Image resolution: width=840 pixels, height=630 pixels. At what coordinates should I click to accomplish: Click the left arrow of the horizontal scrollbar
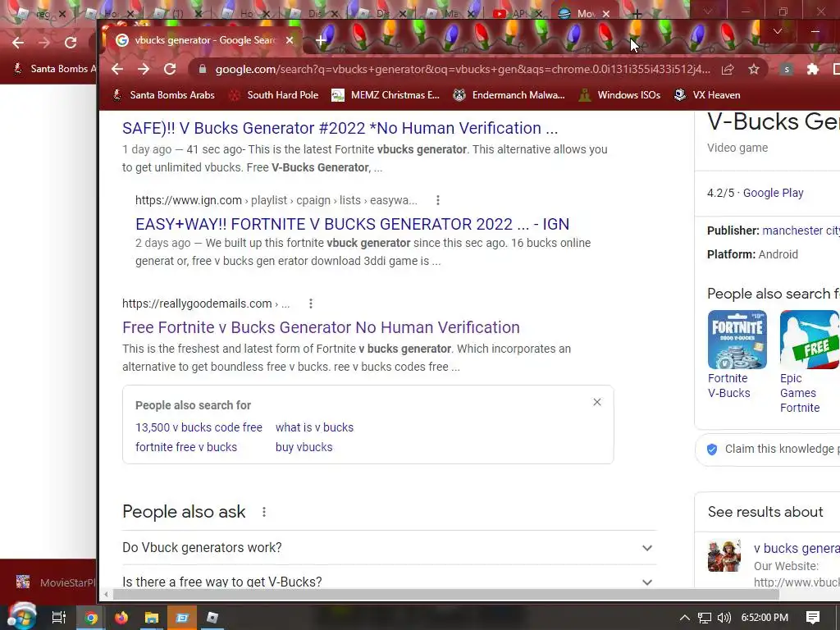click(x=106, y=594)
